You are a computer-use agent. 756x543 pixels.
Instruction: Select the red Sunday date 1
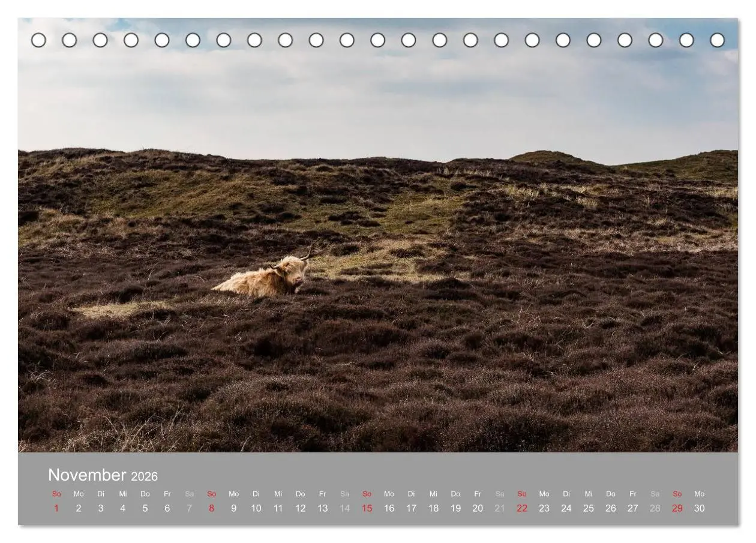[x=56, y=508]
